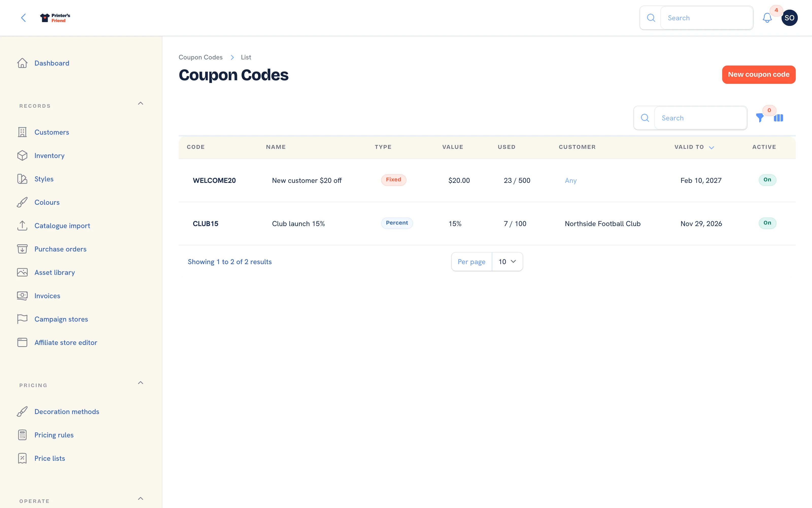The width and height of the screenshot is (812, 508).
Task: Sort by the Valid To column
Action: pos(694,147)
